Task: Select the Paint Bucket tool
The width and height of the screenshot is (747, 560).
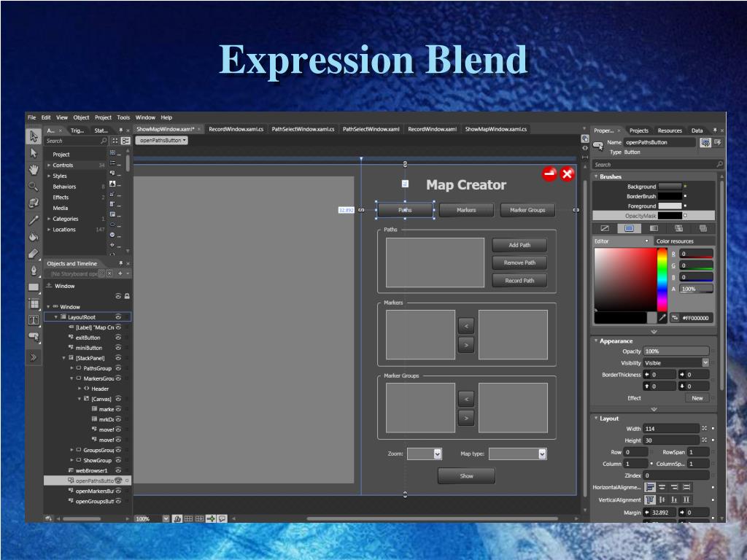Action: (34, 237)
